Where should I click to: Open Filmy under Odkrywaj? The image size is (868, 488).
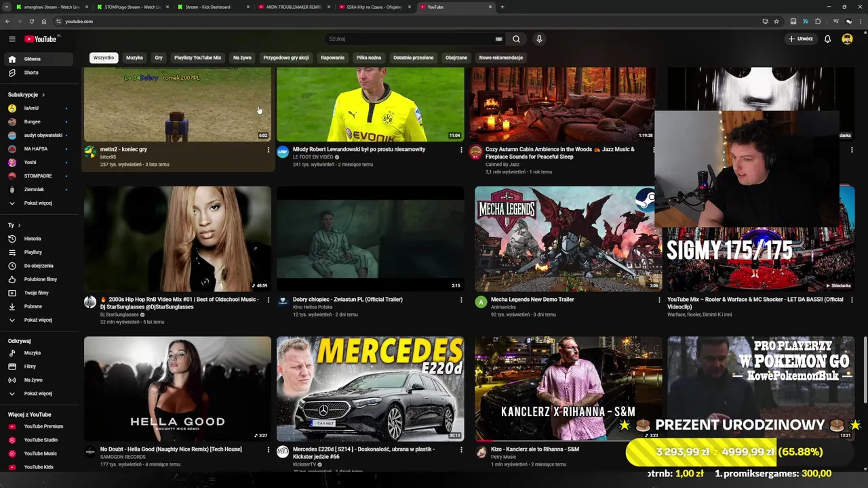[x=37, y=367]
